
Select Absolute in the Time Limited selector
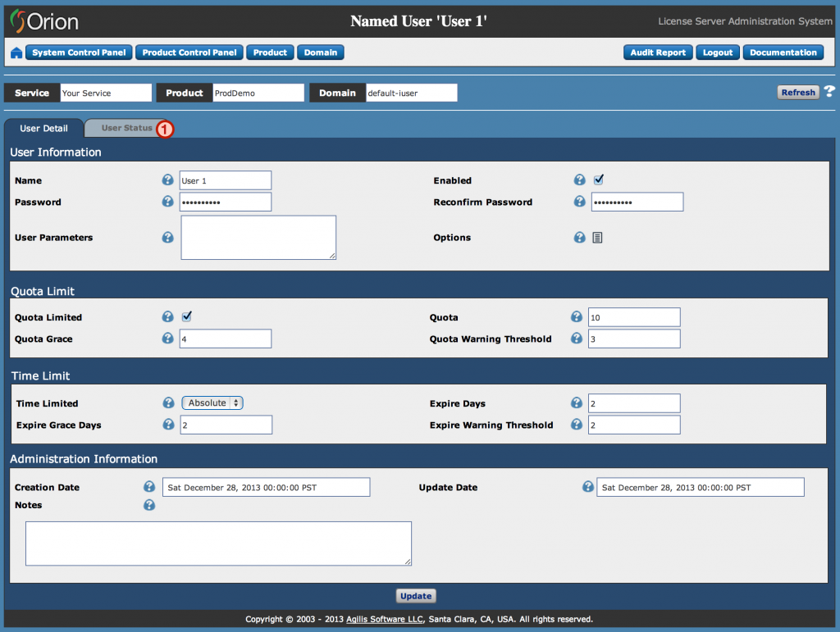tap(212, 402)
